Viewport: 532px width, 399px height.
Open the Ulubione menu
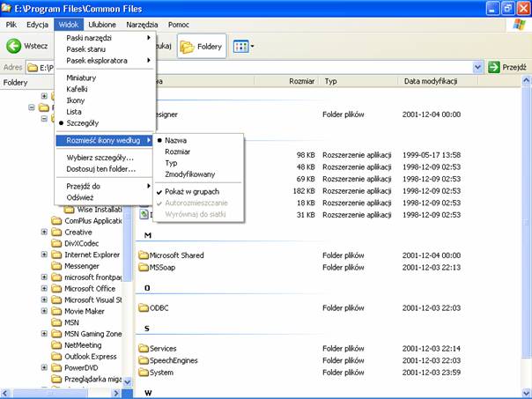(102, 25)
